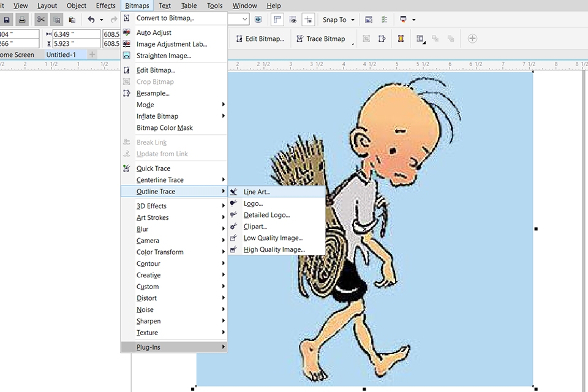
Task: Switch to the Untitled-1 document tab
Action: coord(60,55)
